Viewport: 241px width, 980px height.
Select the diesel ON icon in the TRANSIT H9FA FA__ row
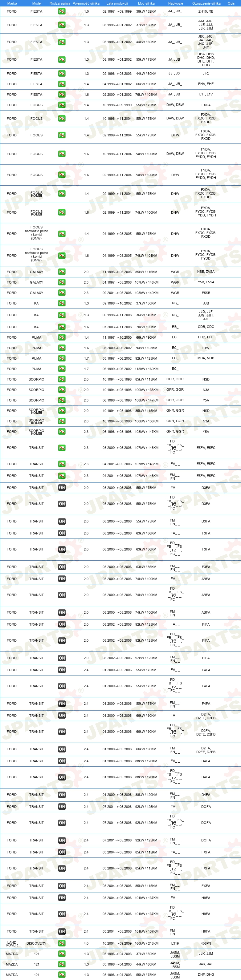coord(62,898)
